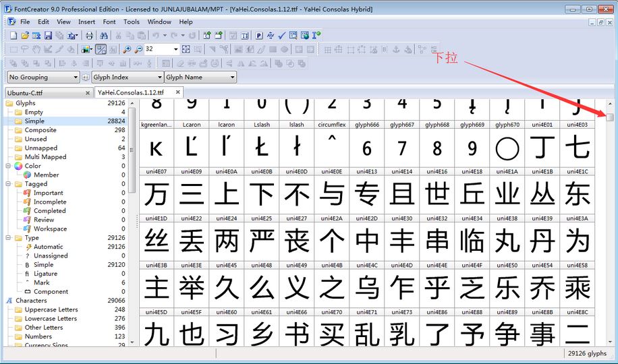Click the scroll down arrow of glyph grid
The image size is (618, 364).
(x=610, y=342)
